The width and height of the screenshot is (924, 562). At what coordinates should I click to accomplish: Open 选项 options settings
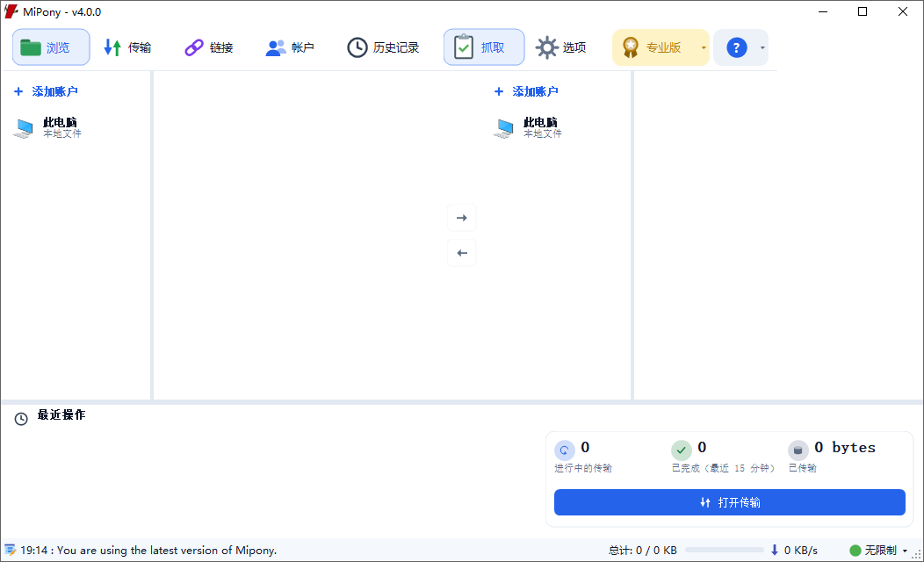[561, 47]
